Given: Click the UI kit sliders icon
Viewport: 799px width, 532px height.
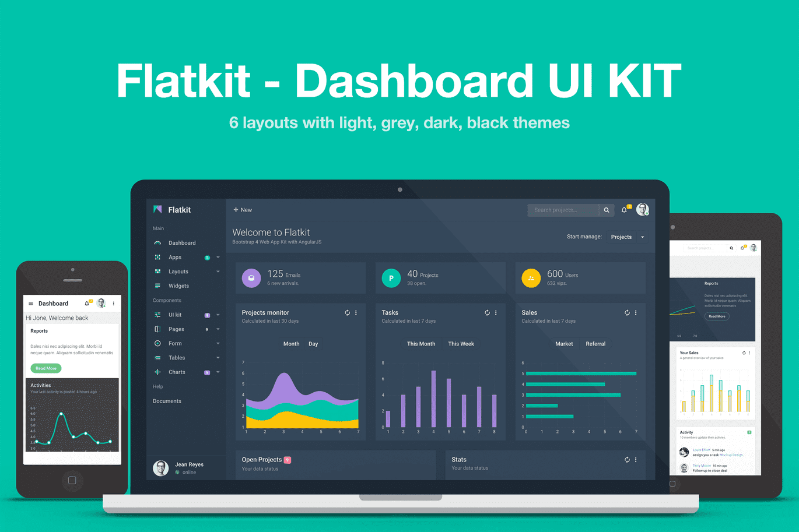Looking at the screenshot, I should click(x=157, y=315).
